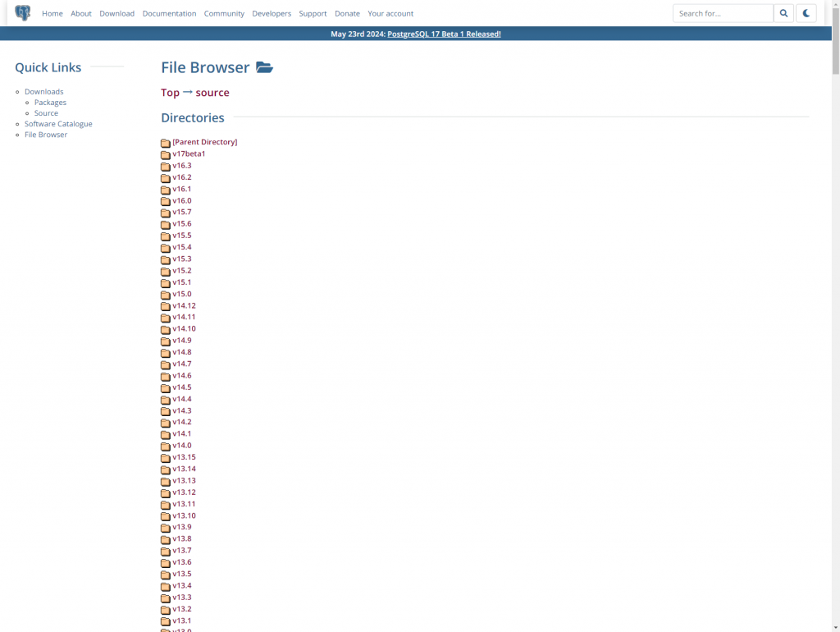
Task: Open the Donate menu item
Action: pyautogui.click(x=347, y=13)
